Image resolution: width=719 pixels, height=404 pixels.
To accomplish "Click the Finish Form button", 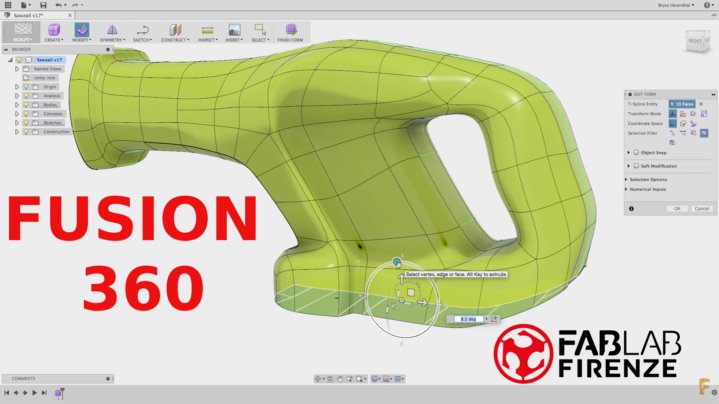I will [290, 33].
